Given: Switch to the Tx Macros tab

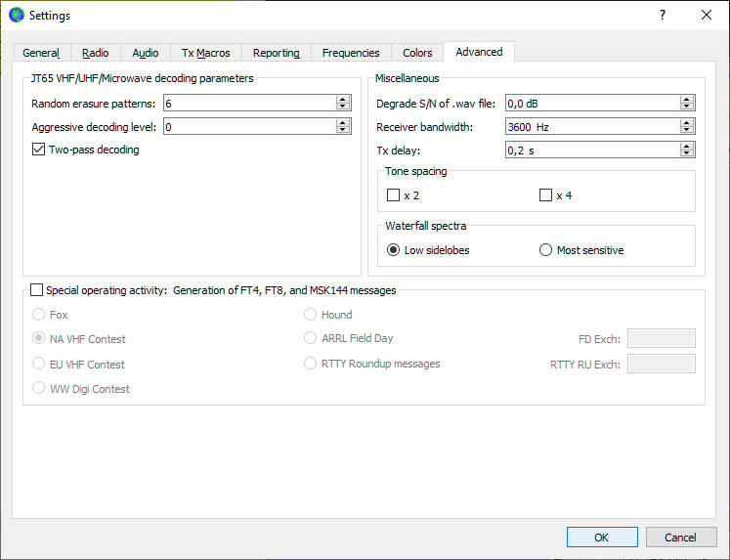Looking at the screenshot, I should (205, 53).
